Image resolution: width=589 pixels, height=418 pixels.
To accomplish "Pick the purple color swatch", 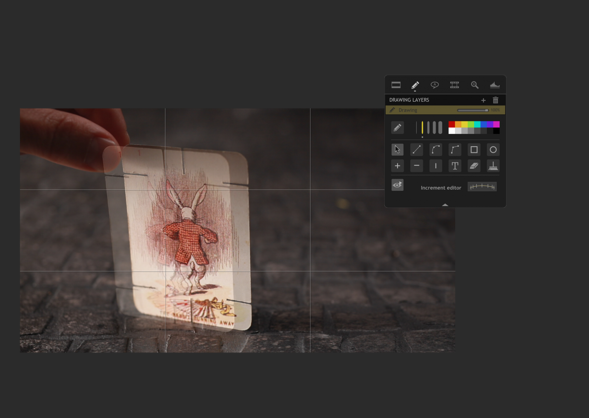I will pos(490,124).
